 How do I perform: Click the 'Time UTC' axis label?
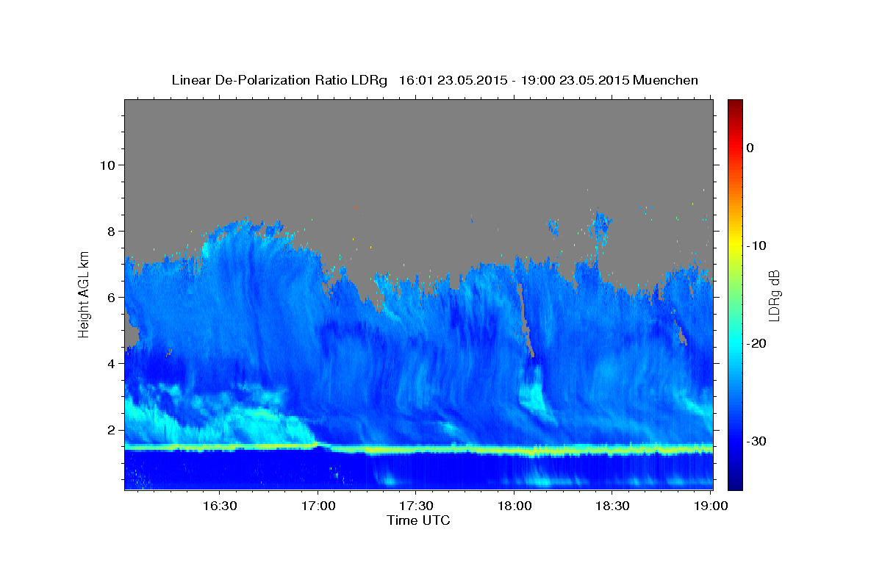click(x=418, y=520)
